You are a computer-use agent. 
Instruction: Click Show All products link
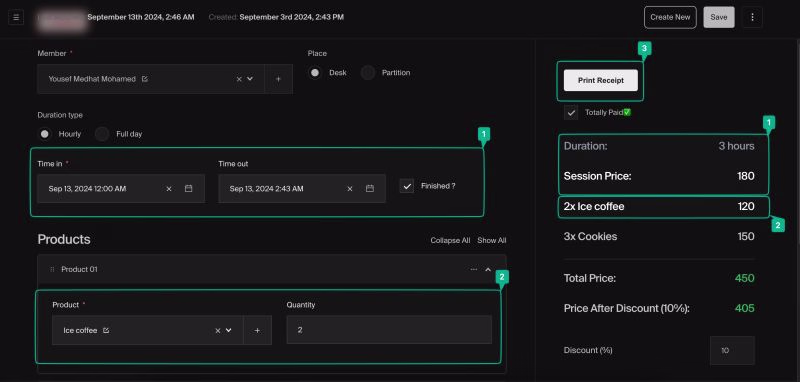tap(492, 240)
